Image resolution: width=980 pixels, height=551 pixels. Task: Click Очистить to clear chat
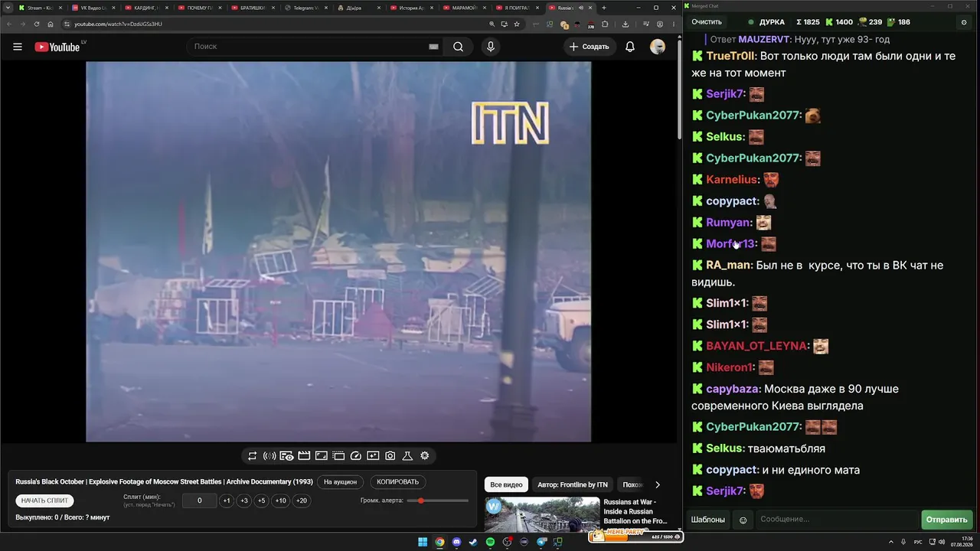[x=707, y=22]
